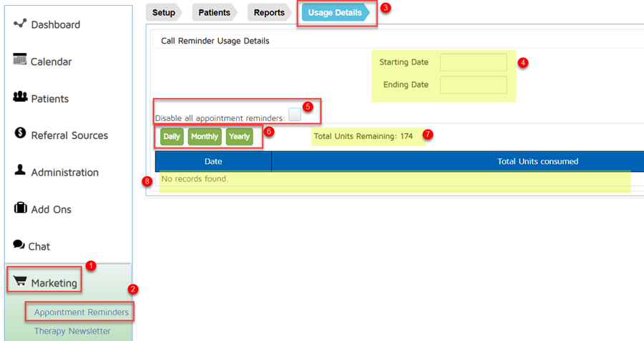Screen dimensions: 644x341
Task: Click the Administration person icon
Action: click(20, 171)
